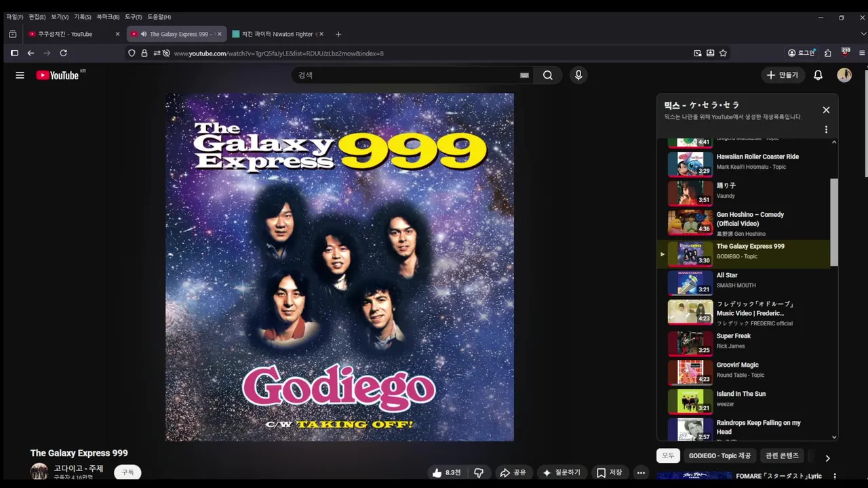Select the 관련 콘텐츠 chip

coord(782,455)
